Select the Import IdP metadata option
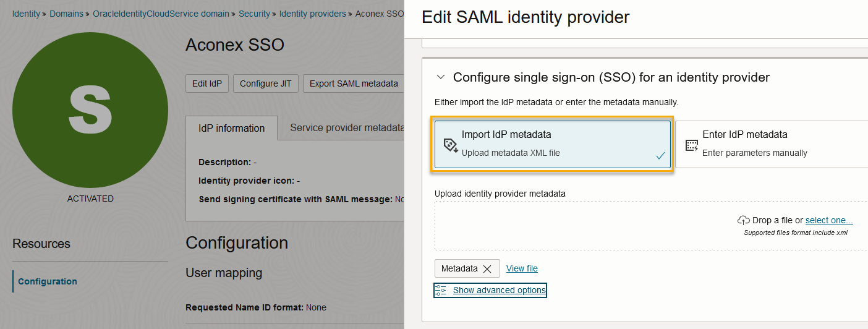The height and width of the screenshot is (329, 868). click(x=553, y=144)
